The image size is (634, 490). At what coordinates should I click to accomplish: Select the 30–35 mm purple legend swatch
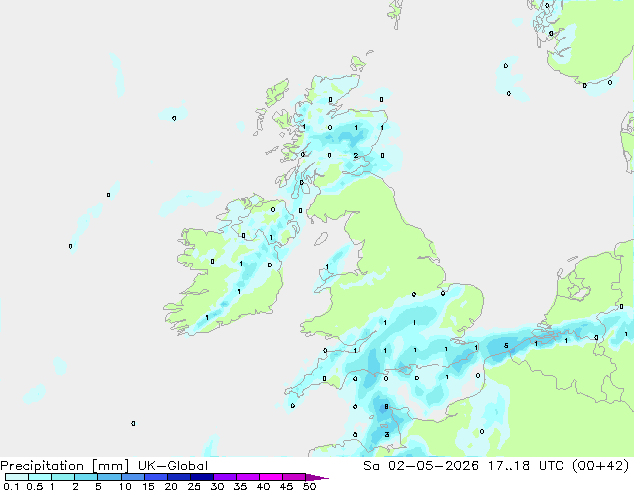224,477
